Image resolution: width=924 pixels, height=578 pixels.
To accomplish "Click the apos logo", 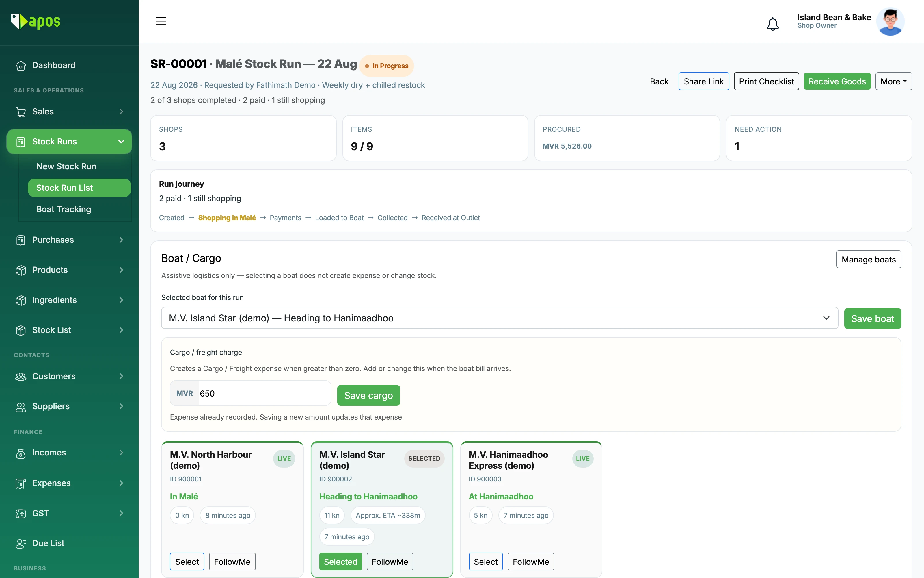I will (x=36, y=21).
